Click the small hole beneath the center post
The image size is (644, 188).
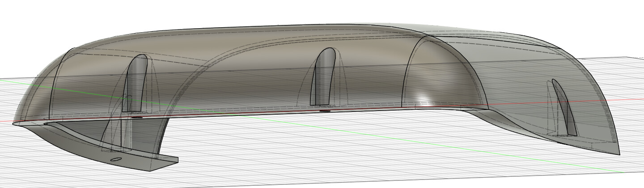coord(325,109)
